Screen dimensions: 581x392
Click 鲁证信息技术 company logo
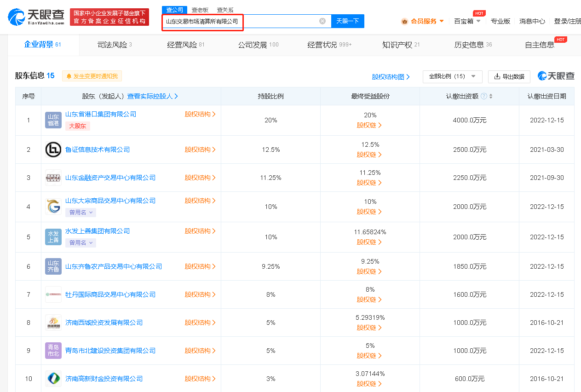[53, 150]
